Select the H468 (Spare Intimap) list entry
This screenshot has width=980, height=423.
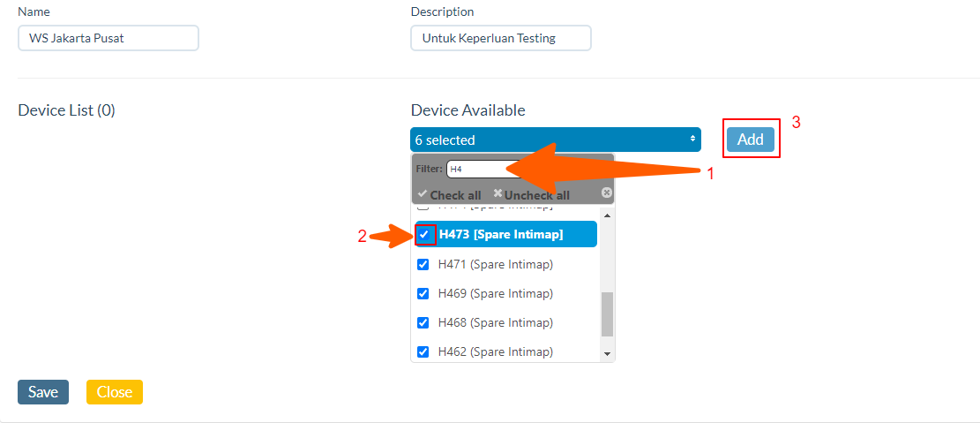click(495, 322)
